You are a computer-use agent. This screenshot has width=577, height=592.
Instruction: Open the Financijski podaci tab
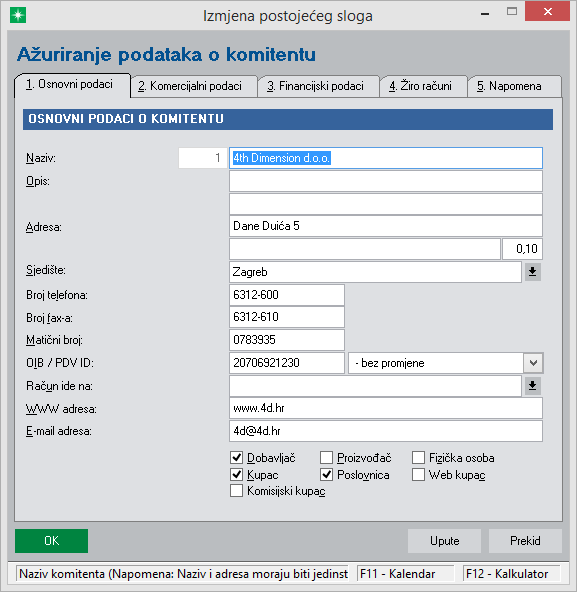pos(318,86)
